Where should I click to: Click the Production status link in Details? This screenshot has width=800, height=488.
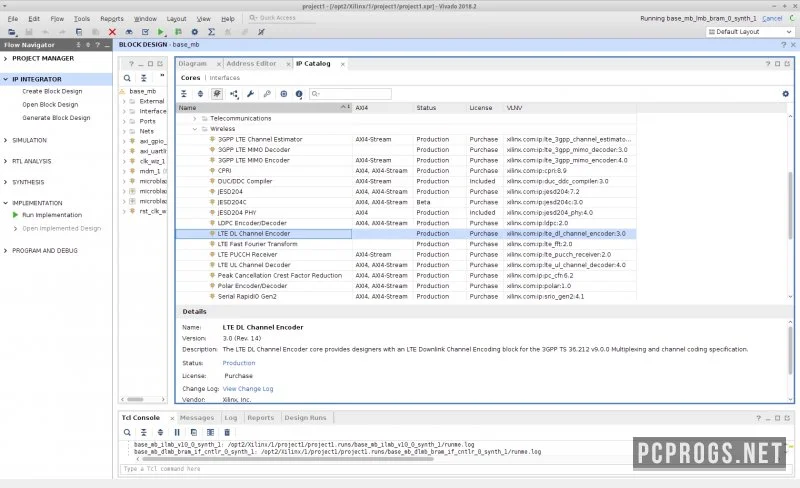239,363
